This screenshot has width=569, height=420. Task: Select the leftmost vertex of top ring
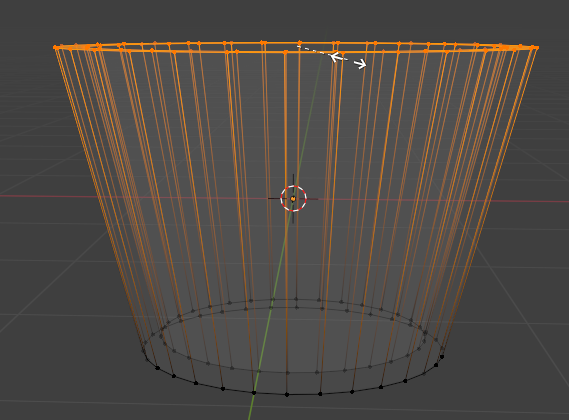click(55, 47)
